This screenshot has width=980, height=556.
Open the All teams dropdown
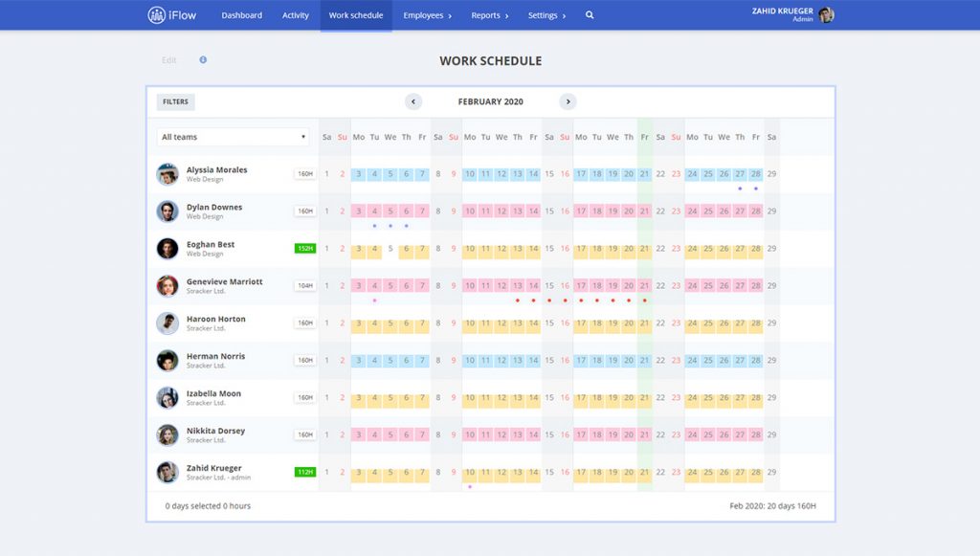coord(233,137)
